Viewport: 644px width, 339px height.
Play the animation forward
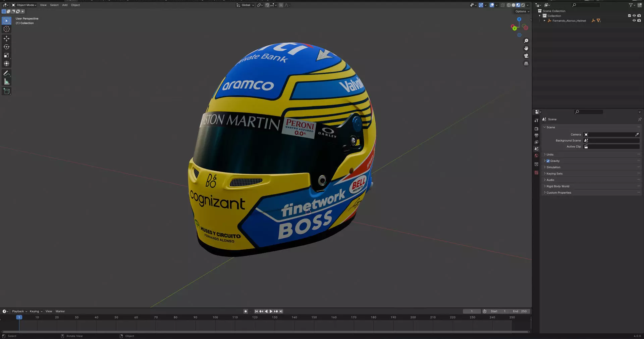[x=271, y=311]
